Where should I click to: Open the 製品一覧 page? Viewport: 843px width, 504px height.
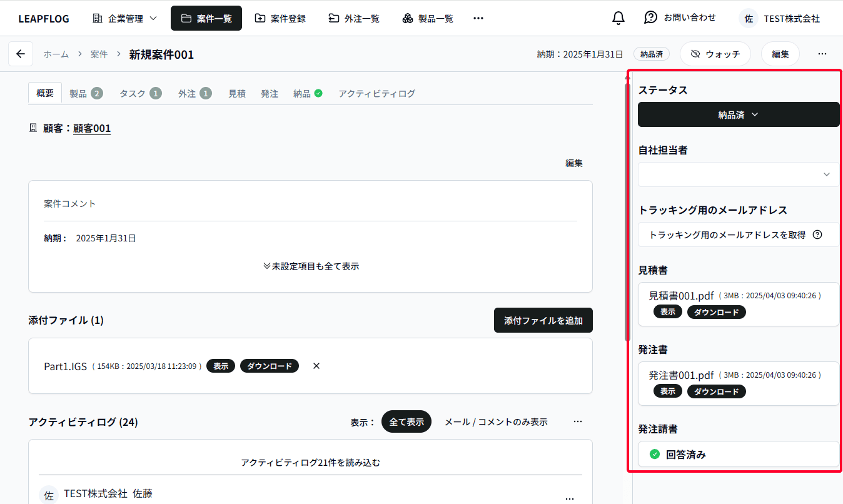[427, 18]
